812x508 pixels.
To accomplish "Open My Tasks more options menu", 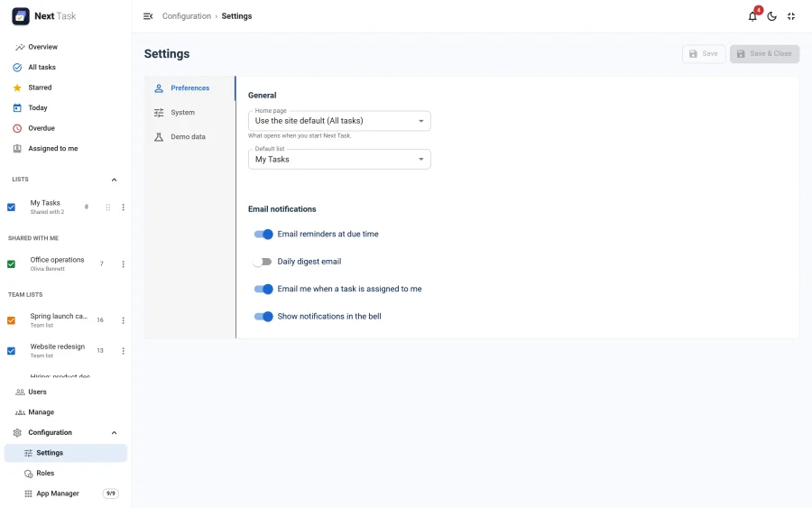I will (x=124, y=208).
